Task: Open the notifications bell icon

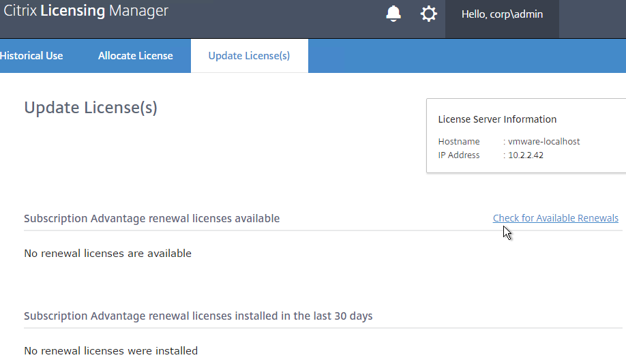Action: pos(393,14)
